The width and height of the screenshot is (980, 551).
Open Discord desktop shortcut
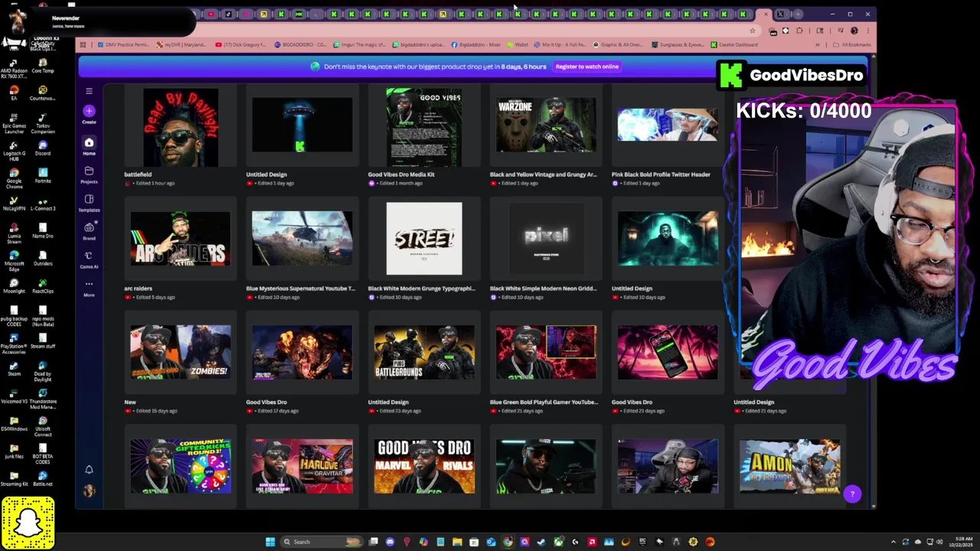pos(43,148)
